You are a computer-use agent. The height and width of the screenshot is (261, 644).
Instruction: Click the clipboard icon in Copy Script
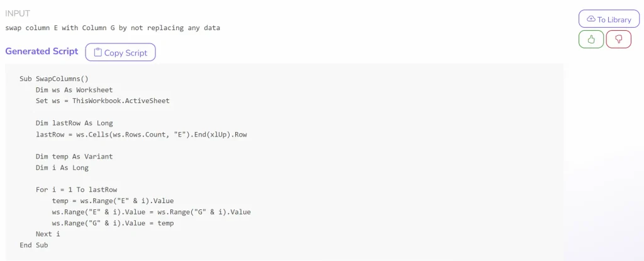click(x=97, y=53)
